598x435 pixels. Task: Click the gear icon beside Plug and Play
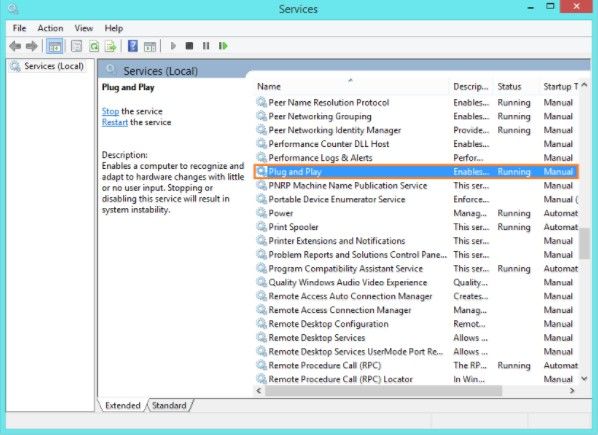click(x=261, y=172)
